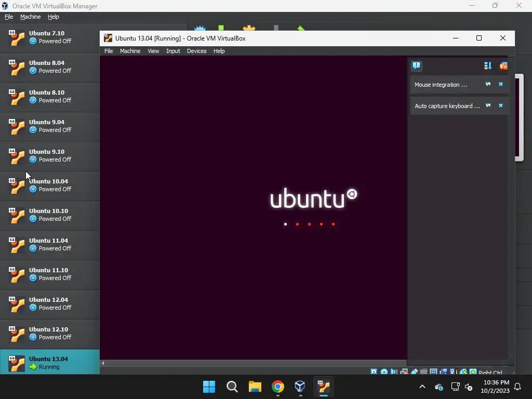The height and width of the screenshot is (399, 532).
Task: Select Ubuntu 9.04 virtual machine
Action: [x=49, y=127]
